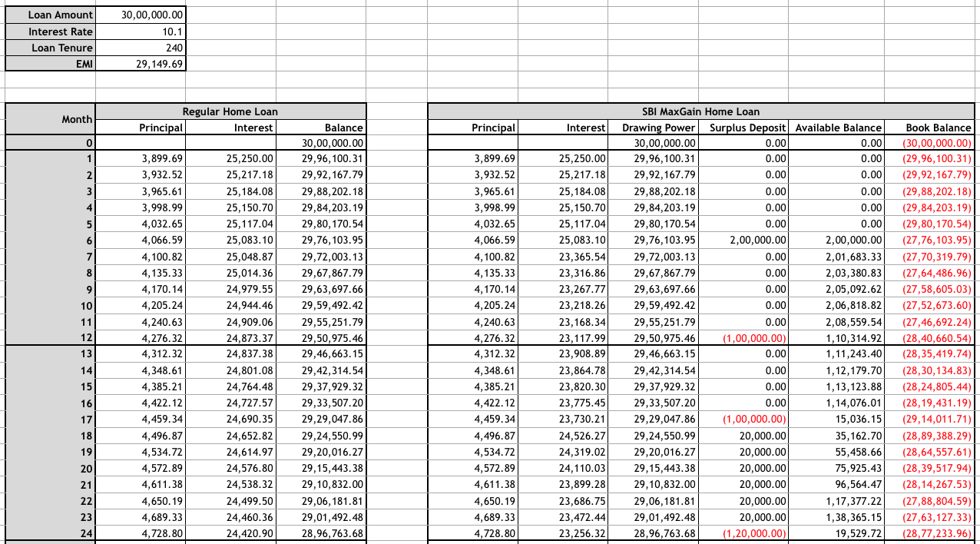Select book balance cell (28,77,233.96)
The image size is (980, 544).
[x=929, y=532]
